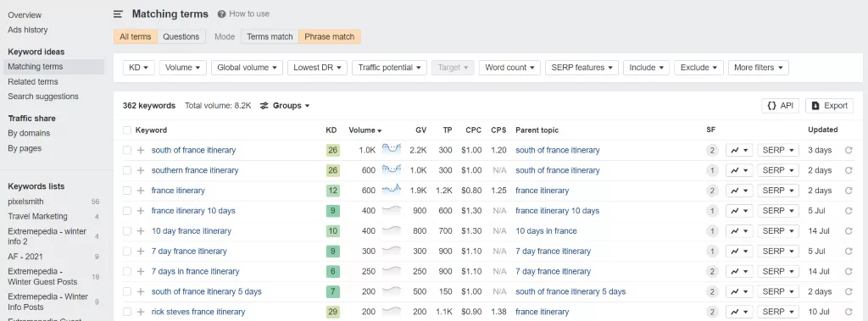
Task: Check the south of france itinerary row
Action: [127, 150]
